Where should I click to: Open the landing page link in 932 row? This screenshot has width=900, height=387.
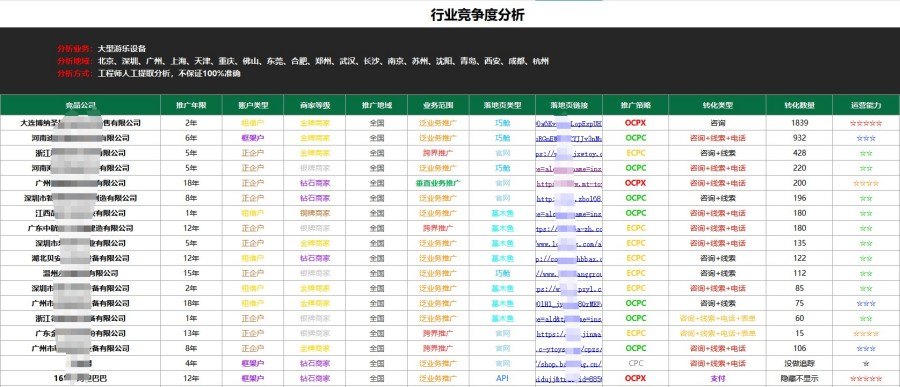point(569,138)
